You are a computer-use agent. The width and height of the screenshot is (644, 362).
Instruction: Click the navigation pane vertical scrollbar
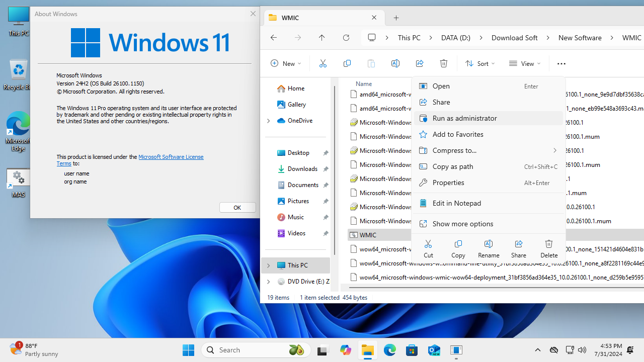(x=334, y=170)
